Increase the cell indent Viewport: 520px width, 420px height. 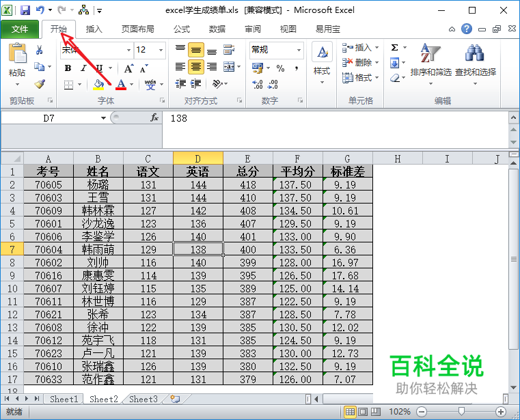[x=196, y=84]
